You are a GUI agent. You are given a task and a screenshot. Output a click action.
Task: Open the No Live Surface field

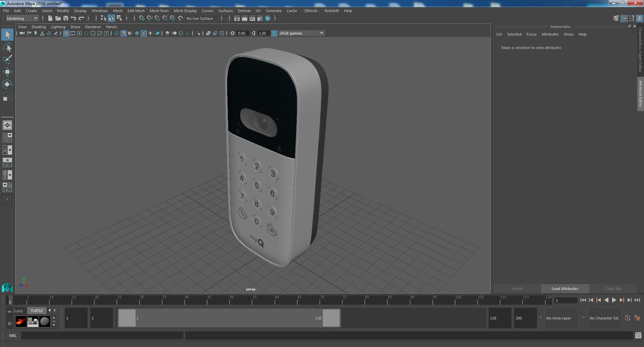pyautogui.click(x=202, y=18)
